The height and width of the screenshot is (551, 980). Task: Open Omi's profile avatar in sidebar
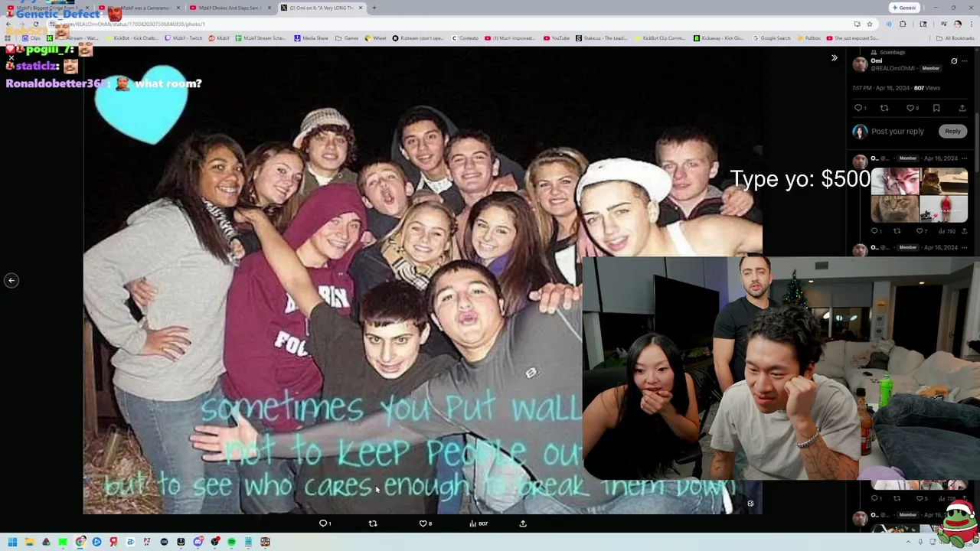pos(861,66)
